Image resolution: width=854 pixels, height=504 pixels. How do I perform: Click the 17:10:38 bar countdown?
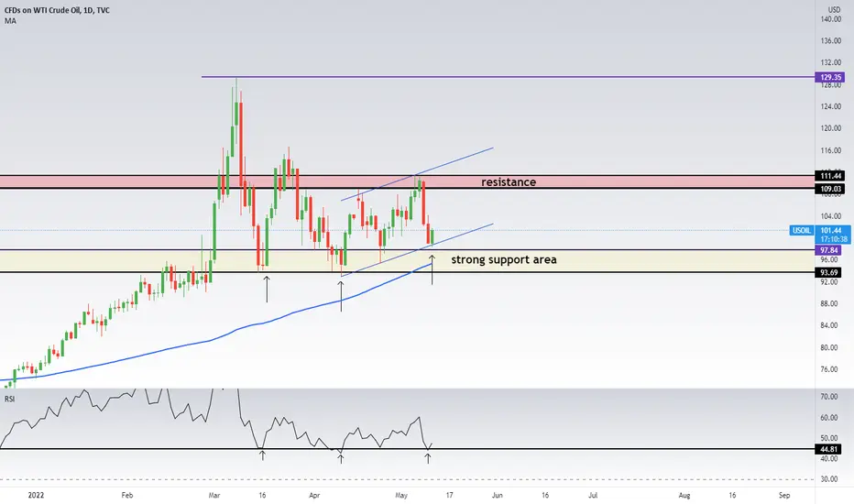click(834, 239)
